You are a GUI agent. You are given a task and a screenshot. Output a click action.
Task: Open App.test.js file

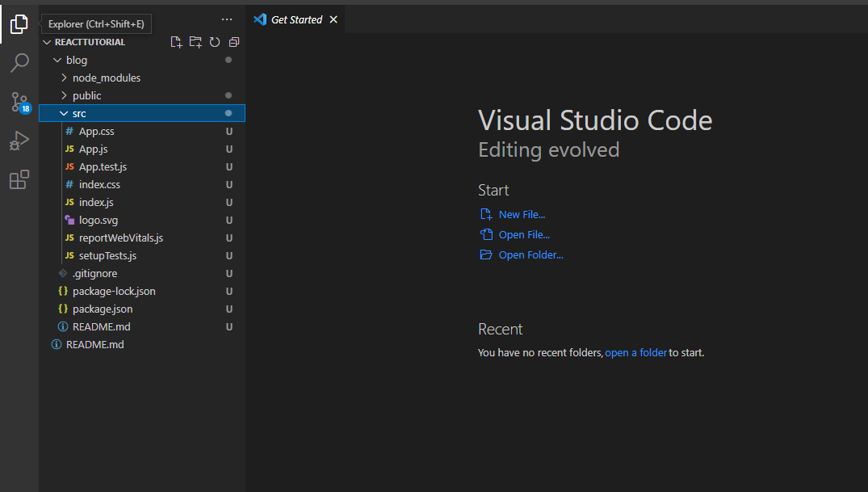point(142,166)
